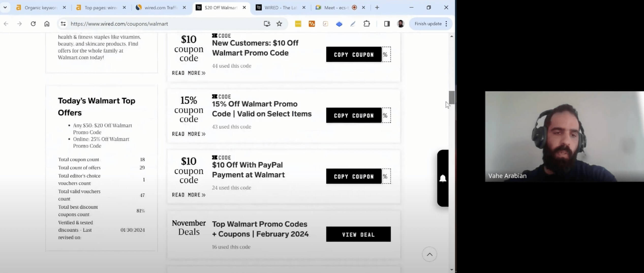
Task: Open the tab search dropdown arrow
Action: coord(5,7)
